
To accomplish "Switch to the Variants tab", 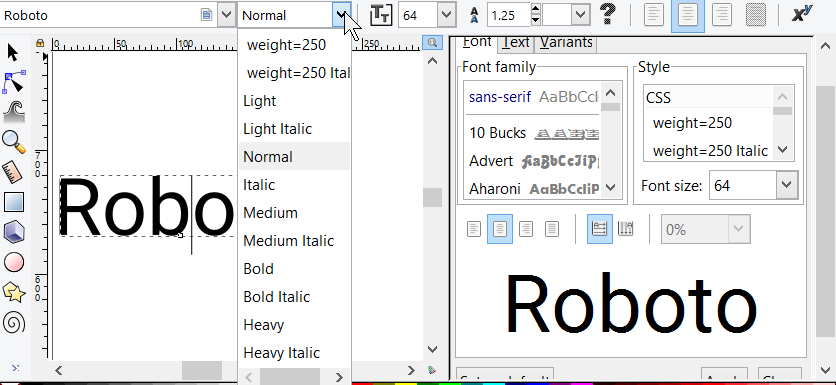I will pos(566,42).
